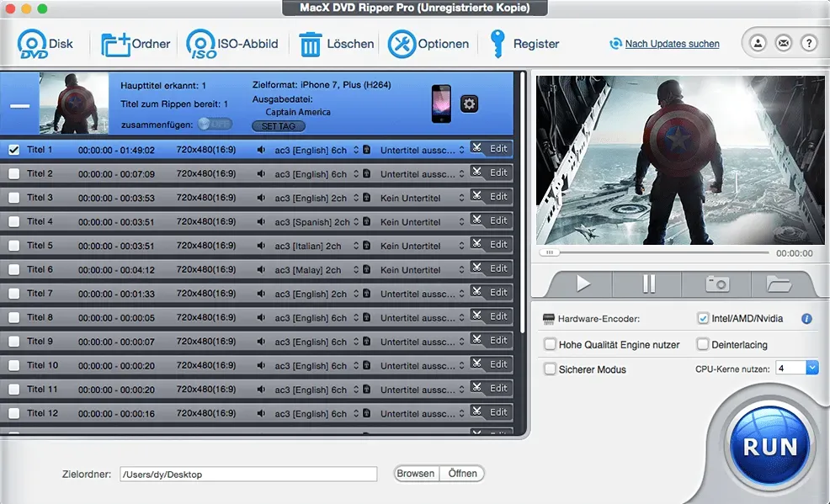This screenshot has height=504, width=830.
Task: Click the hardware encoder info icon
Action: [806, 319]
